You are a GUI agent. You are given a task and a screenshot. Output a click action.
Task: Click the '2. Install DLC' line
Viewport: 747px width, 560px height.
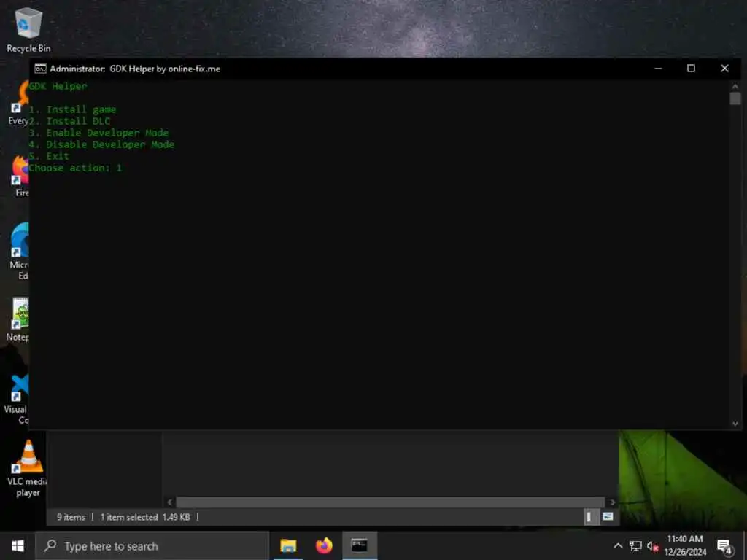pyautogui.click(x=69, y=121)
